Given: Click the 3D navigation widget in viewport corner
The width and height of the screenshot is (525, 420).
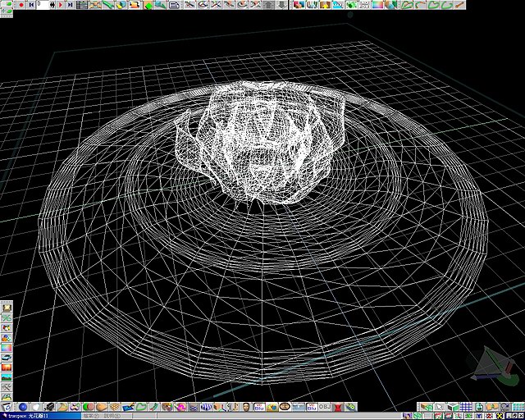Looking at the screenshot, I should point(491,367).
